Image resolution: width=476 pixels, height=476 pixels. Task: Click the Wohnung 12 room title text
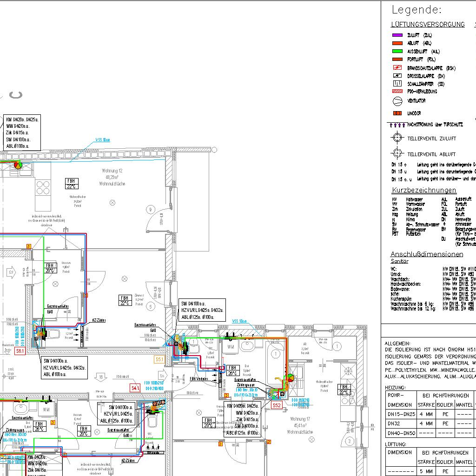point(112,171)
